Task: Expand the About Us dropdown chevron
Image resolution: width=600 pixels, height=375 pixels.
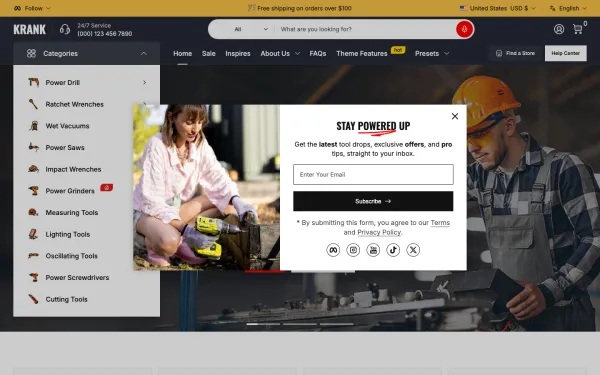Action: 297,54
